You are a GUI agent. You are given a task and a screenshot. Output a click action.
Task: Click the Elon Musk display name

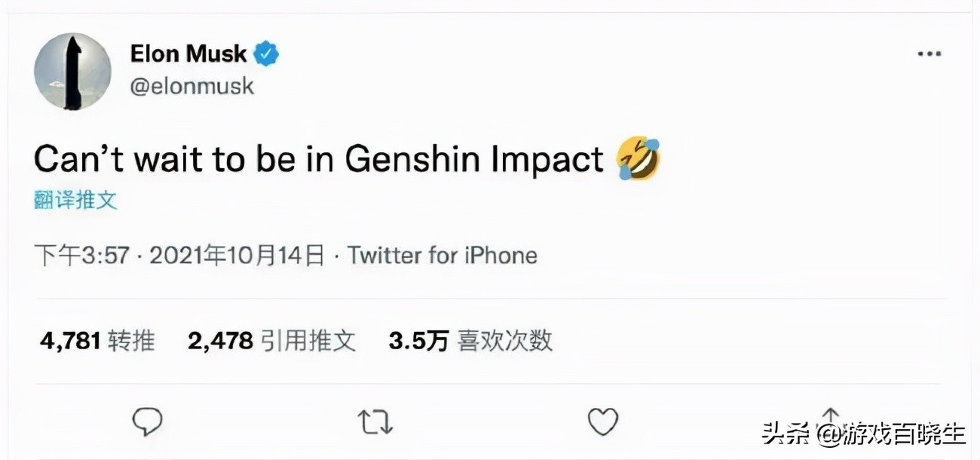pos(188,54)
